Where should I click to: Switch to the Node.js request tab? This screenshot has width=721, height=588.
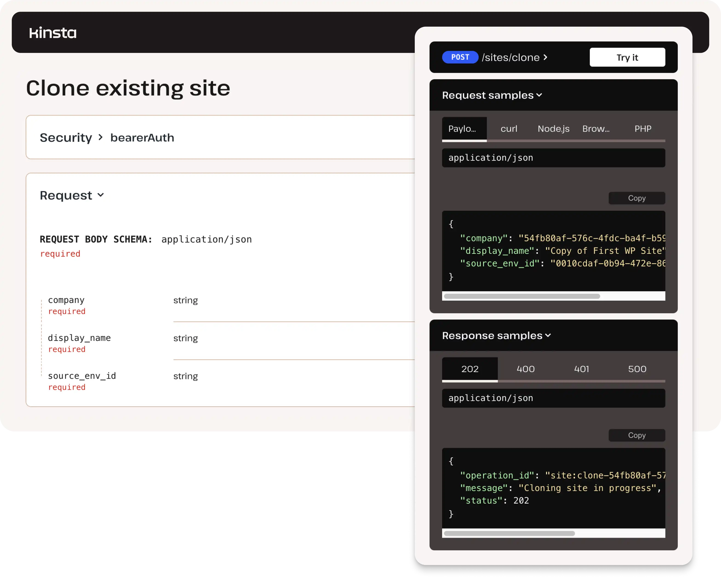pyautogui.click(x=553, y=129)
